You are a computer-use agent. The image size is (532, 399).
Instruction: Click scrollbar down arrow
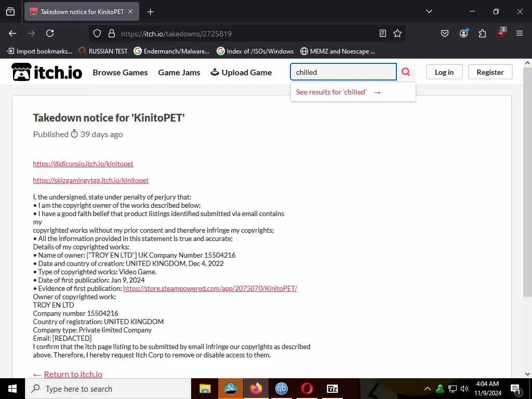[527, 374]
